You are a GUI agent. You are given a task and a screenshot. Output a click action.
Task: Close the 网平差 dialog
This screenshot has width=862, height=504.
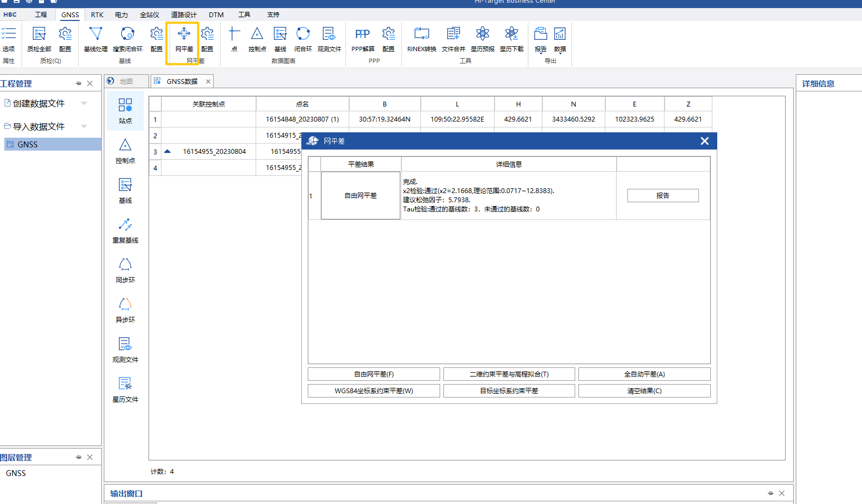click(x=704, y=141)
